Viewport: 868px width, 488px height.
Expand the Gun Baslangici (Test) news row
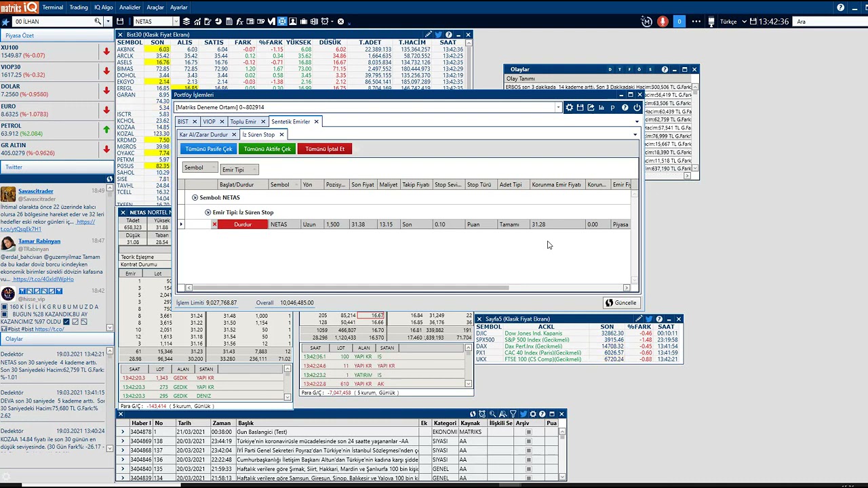(x=123, y=432)
